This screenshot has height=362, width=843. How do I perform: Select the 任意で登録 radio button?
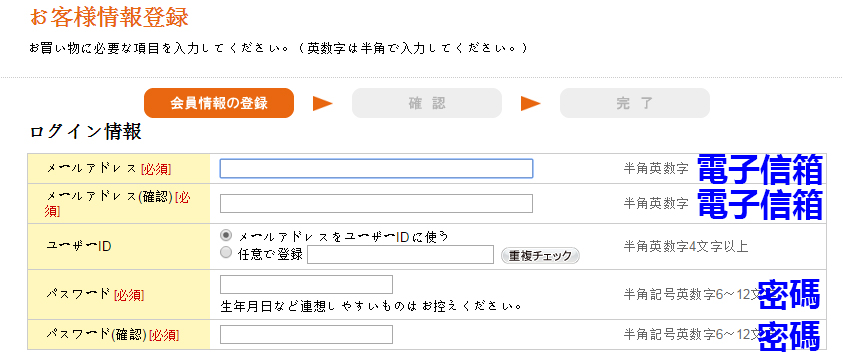pos(226,252)
